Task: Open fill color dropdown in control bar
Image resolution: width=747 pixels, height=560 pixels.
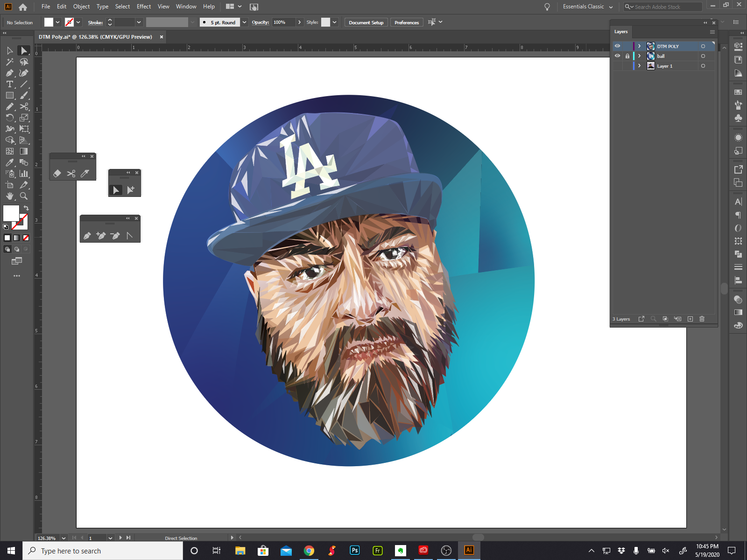Action: [x=57, y=22]
